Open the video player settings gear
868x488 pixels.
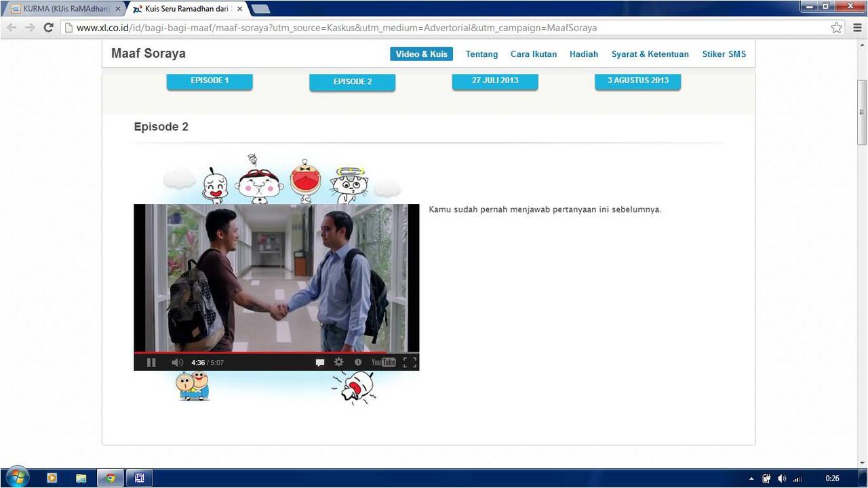tap(338, 362)
